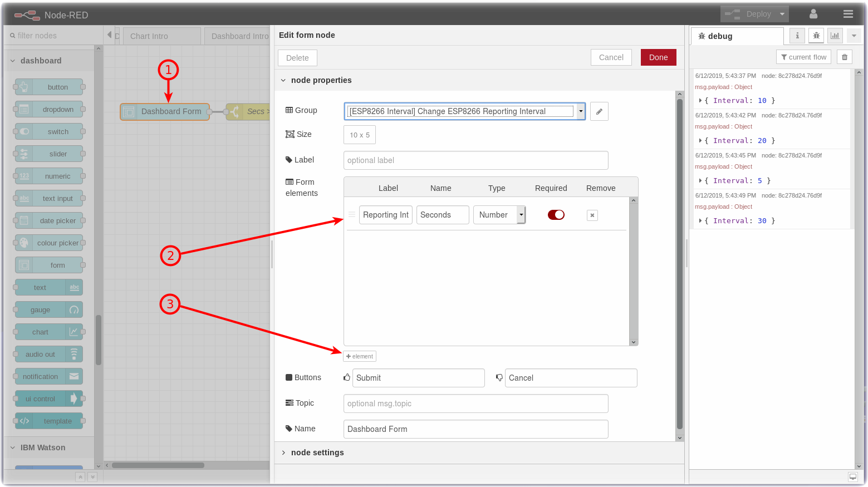The image size is (868, 487).
Task: Click the Delete button
Action: pyautogui.click(x=297, y=58)
